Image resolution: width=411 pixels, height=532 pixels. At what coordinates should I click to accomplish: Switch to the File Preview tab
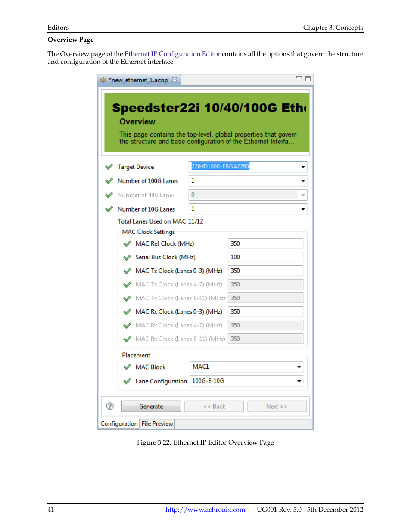(157, 424)
